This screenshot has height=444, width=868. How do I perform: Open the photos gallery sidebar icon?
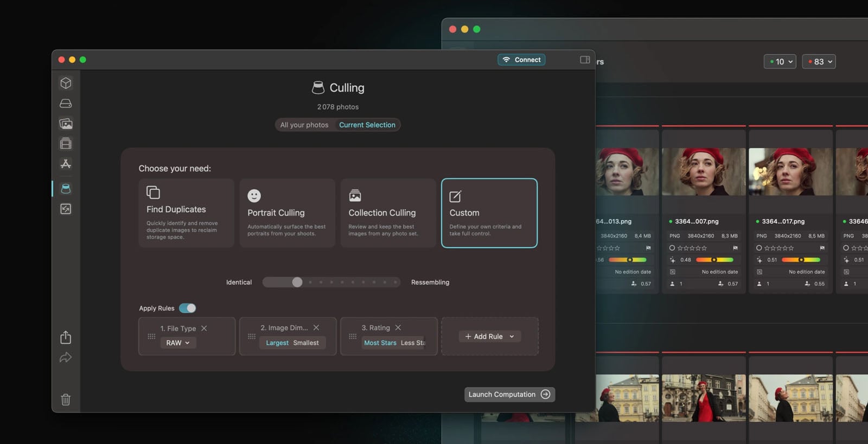tap(66, 124)
